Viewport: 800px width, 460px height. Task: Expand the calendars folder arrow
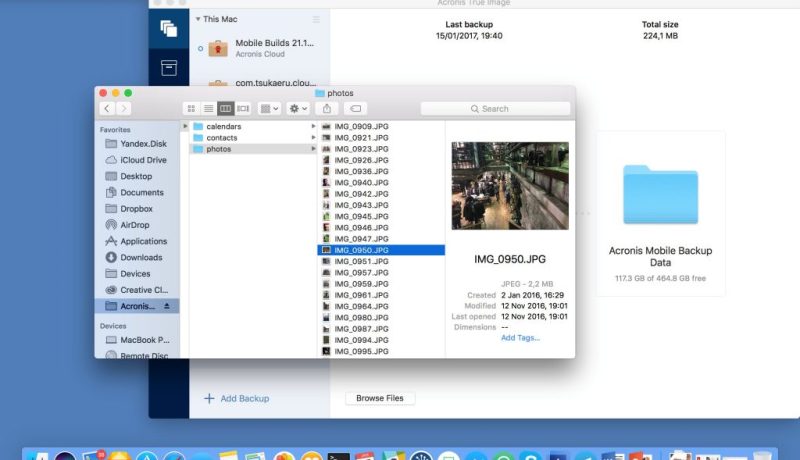click(x=313, y=126)
